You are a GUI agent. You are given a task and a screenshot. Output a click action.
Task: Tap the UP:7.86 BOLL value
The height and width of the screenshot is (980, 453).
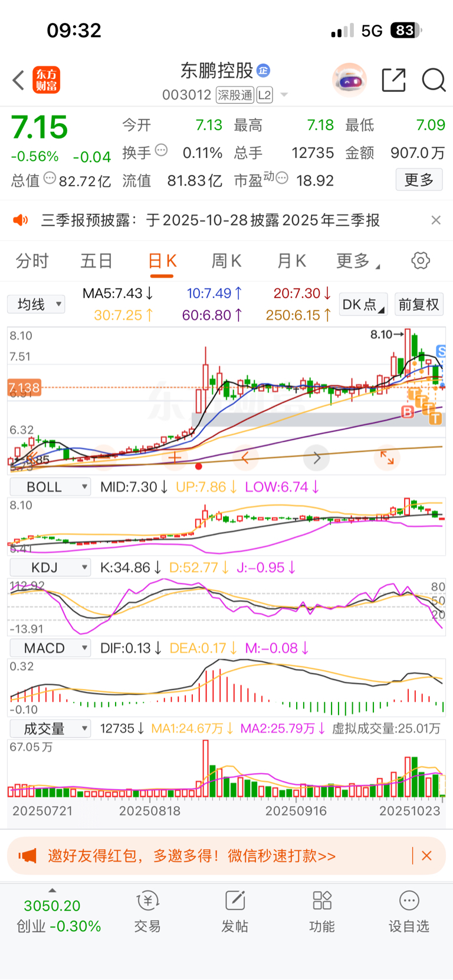tap(206, 487)
